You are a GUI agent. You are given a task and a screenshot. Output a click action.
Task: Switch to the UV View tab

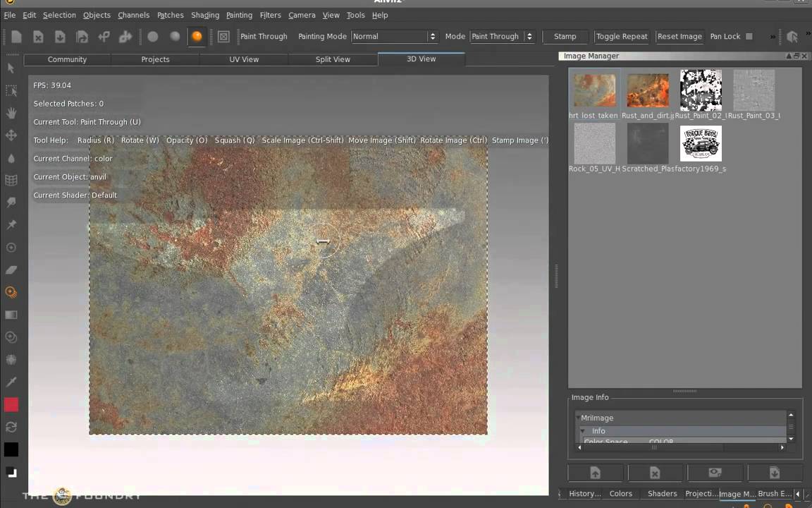[244, 59]
